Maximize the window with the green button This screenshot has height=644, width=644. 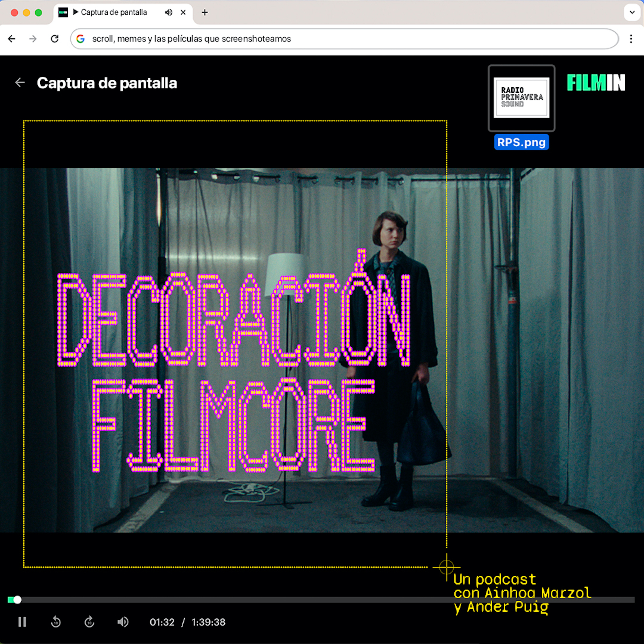(38, 13)
